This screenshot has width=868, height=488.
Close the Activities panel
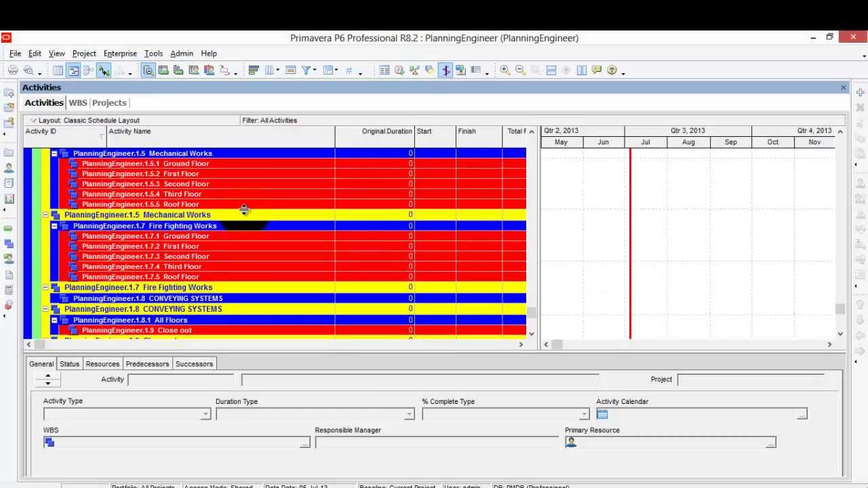pyautogui.click(x=843, y=87)
